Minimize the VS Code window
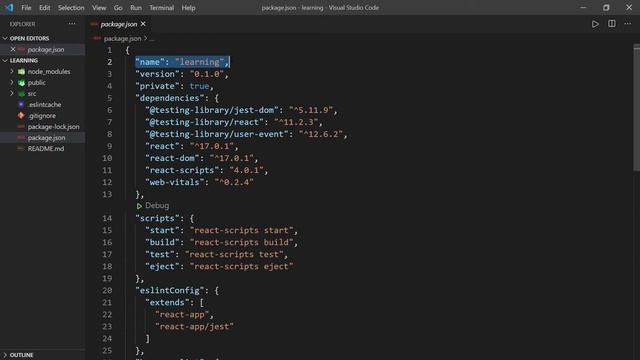The height and width of the screenshot is (360, 640). (x=583, y=7)
